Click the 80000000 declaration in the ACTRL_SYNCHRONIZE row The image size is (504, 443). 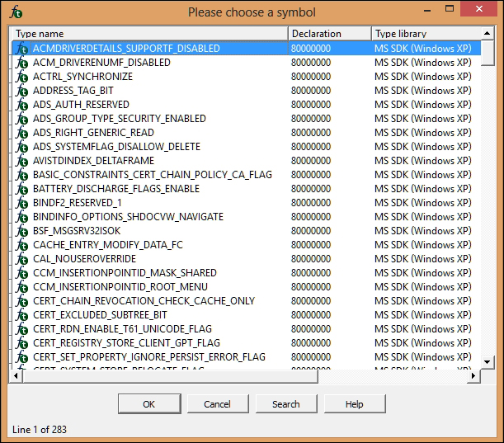(x=311, y=77)
